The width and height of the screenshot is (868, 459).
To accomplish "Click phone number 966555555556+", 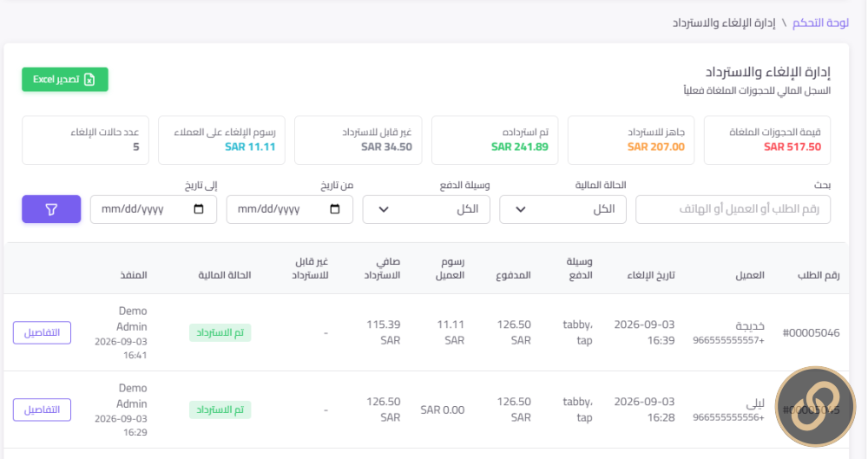I will click(x=728, y=417).
